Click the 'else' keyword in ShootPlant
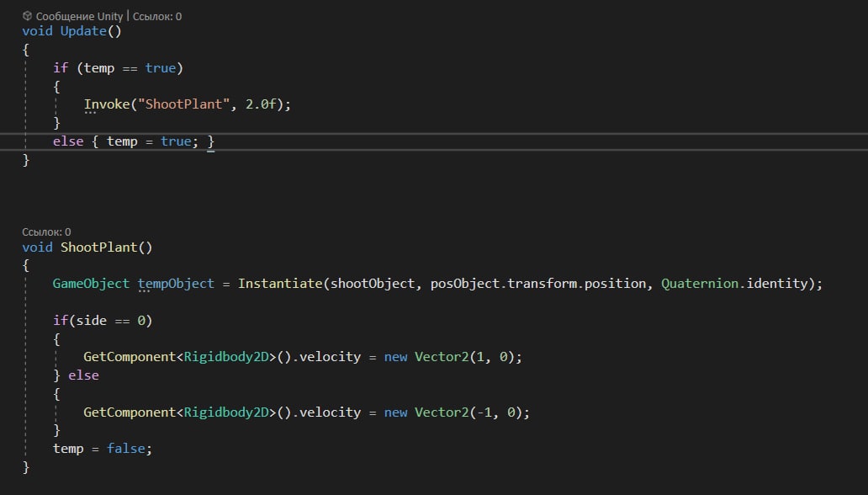This screenshot has width=868, height=495. tap(83, 375)
